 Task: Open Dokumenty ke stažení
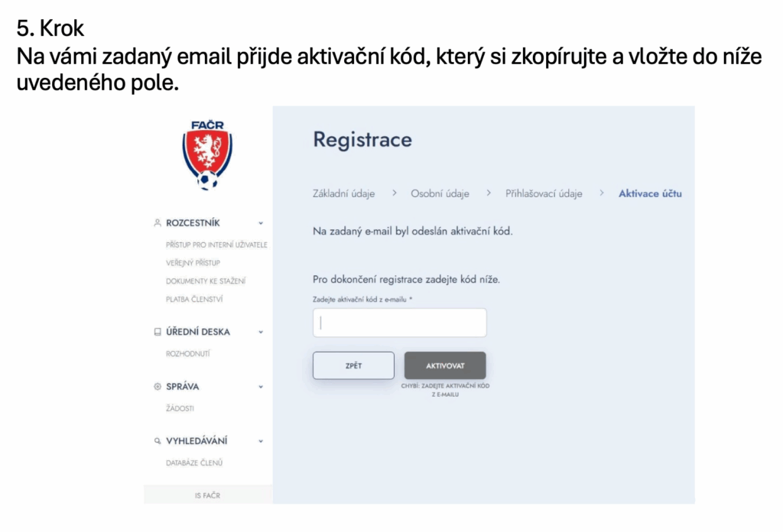[206, 281]
